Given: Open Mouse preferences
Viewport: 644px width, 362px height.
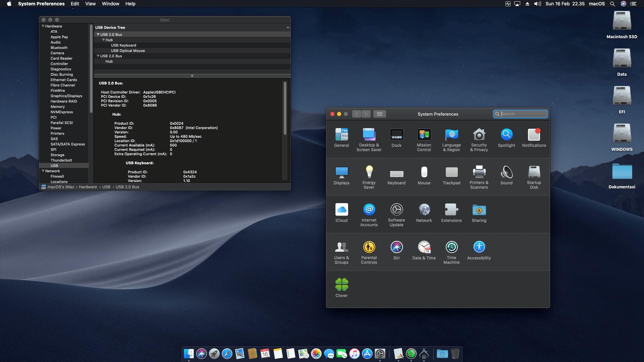Looking at the screenshot, I should [x=424, y=175].
